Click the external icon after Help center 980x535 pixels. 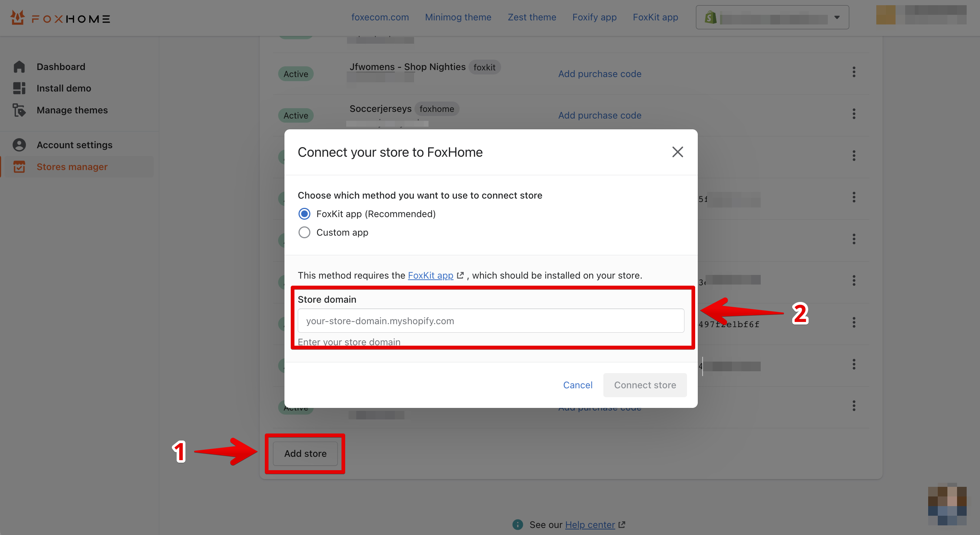(x=621, y=525)
